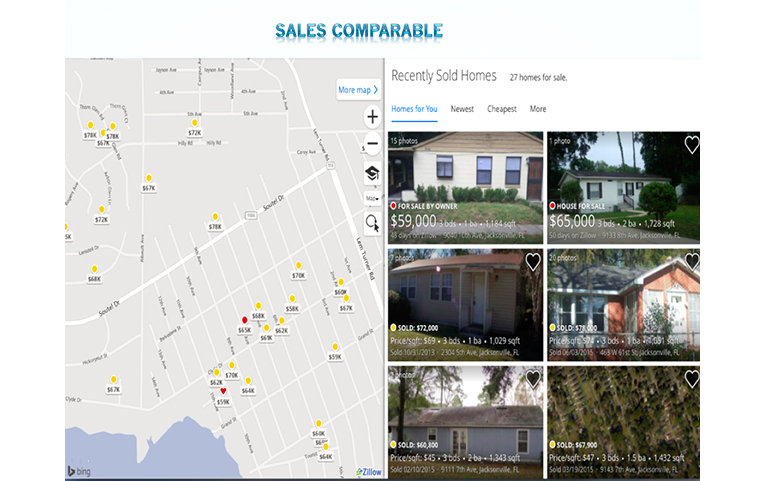Zoom out on the map
The height and width of the screenshot is (481, 770).
pyautogui.click(x=372, y=144)
